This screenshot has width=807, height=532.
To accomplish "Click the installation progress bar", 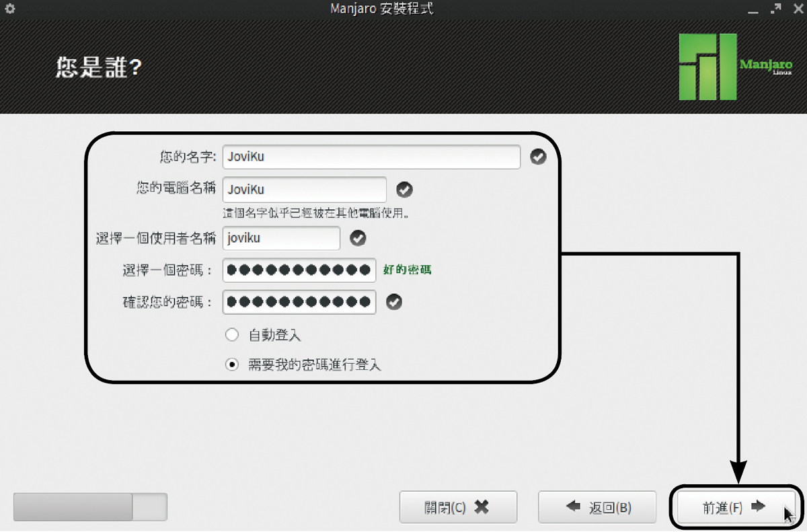I will 90,506.
